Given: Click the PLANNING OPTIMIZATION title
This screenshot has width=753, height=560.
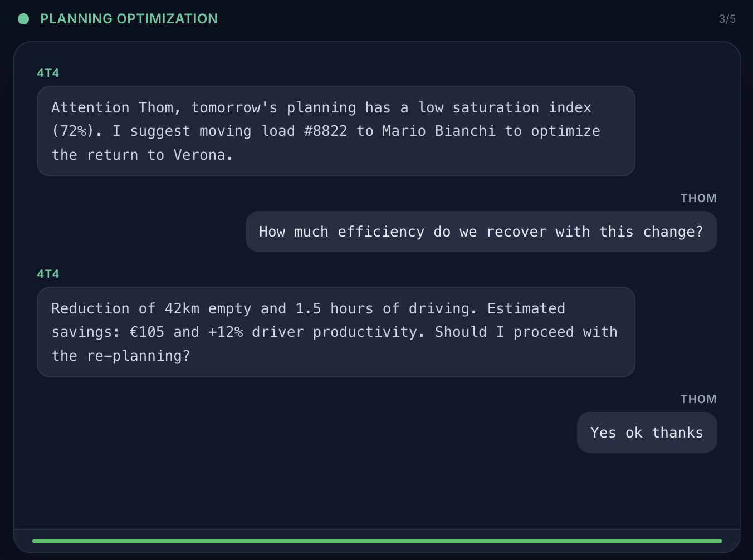Looking at the screenshot, I should click(x=129, y=19).
